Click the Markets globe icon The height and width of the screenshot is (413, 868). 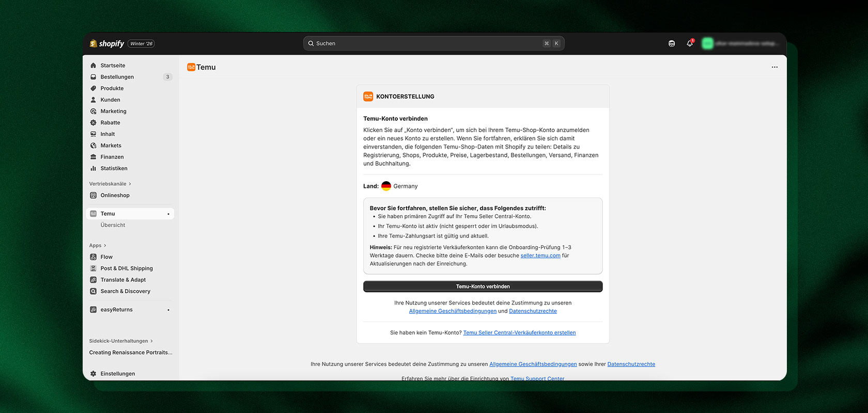click(94, 146)
